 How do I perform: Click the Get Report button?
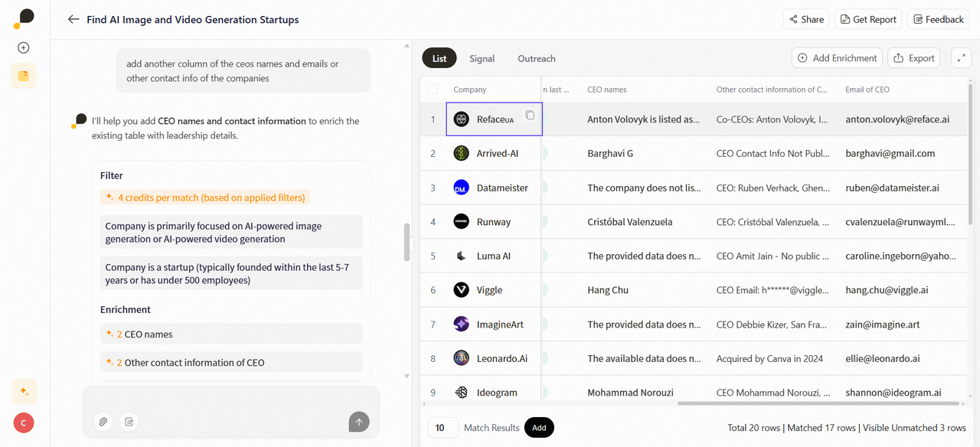tap(867, 19)
